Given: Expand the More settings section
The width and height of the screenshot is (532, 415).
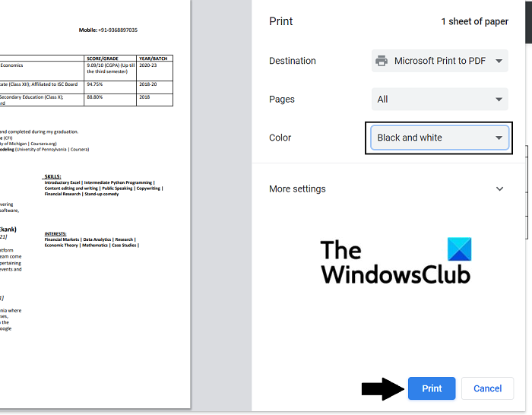Looking at the screenshot, I should (387, 188).
